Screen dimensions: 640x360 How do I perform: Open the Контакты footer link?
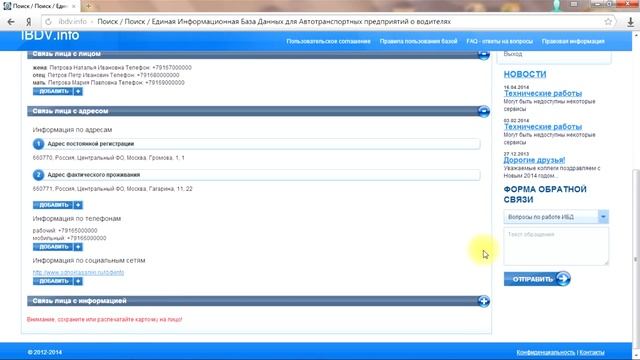tap(592, 352)
